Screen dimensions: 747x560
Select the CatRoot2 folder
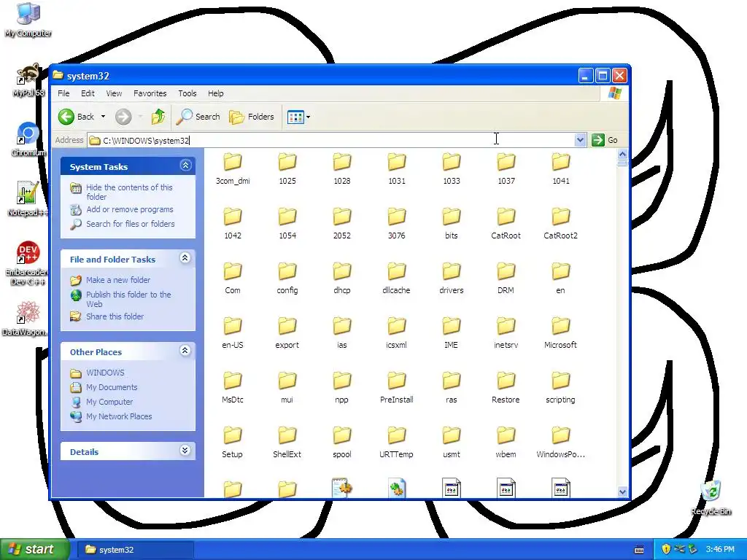561,224
